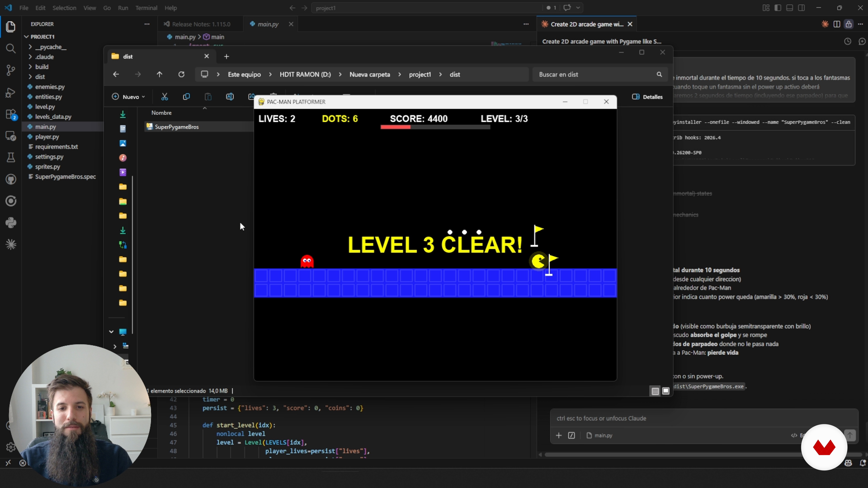The width and height of the screenshot is (868, 488).
Task: Expand the .claude folder
Action: [x=30, y=57]
